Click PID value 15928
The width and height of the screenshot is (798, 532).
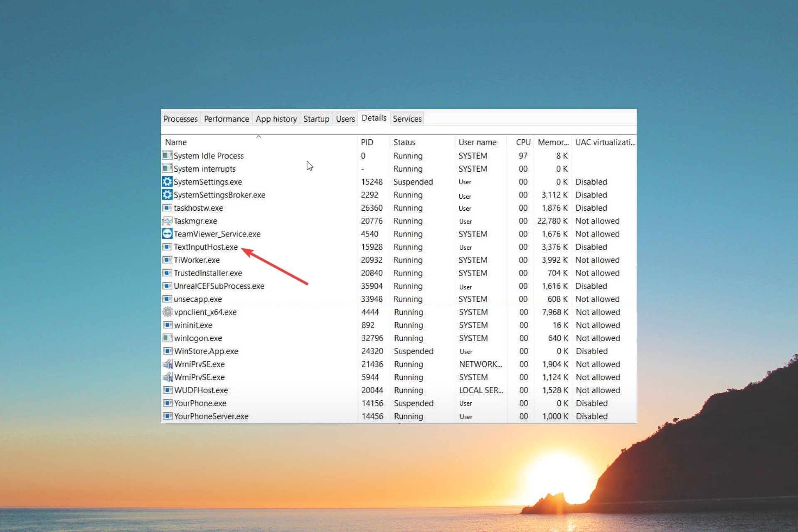click(x=372, y=247)
